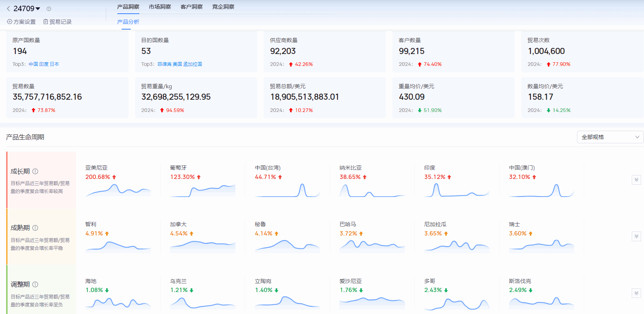The image size is (644, 314).
Task: Expand the 调整期 row of countries
Action: [x=636, y=293]
